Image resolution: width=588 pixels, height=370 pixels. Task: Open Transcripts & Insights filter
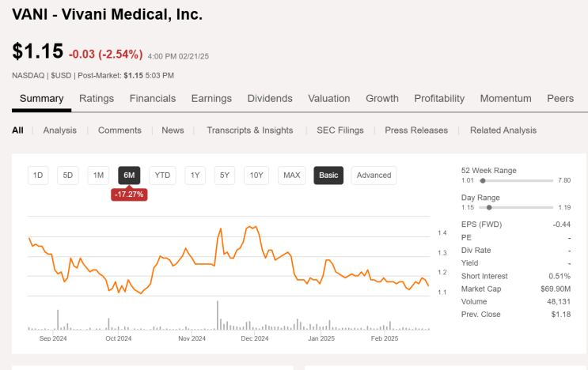pos(249,130)
